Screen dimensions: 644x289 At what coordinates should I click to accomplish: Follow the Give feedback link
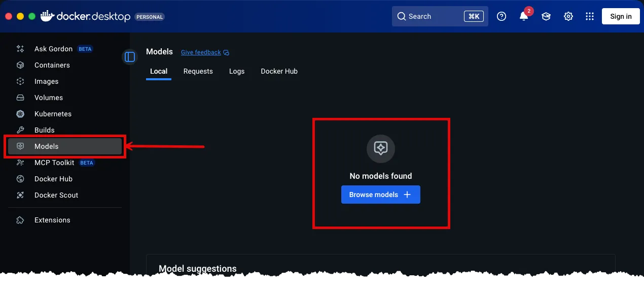201,52
